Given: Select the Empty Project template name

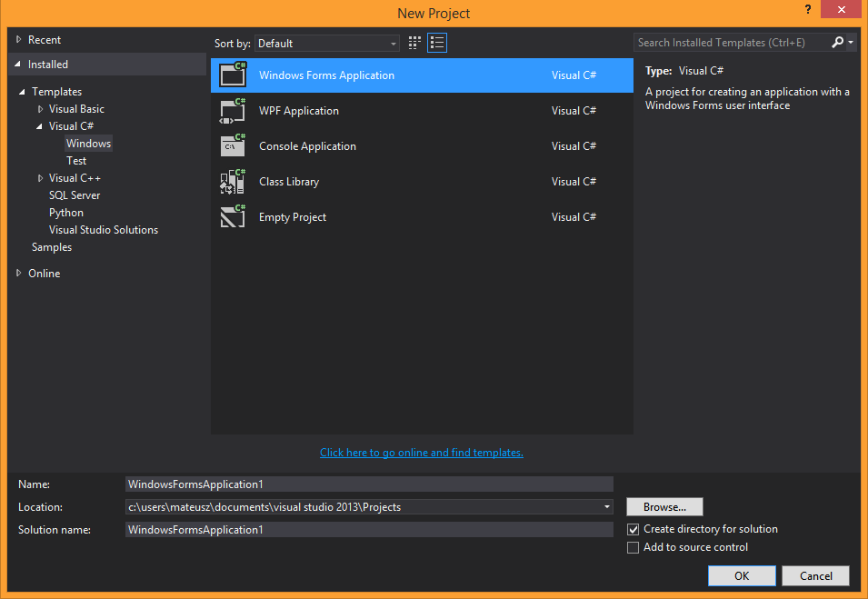Looking at the screenshot, I should pyautogui.click(x=293, y=217).
